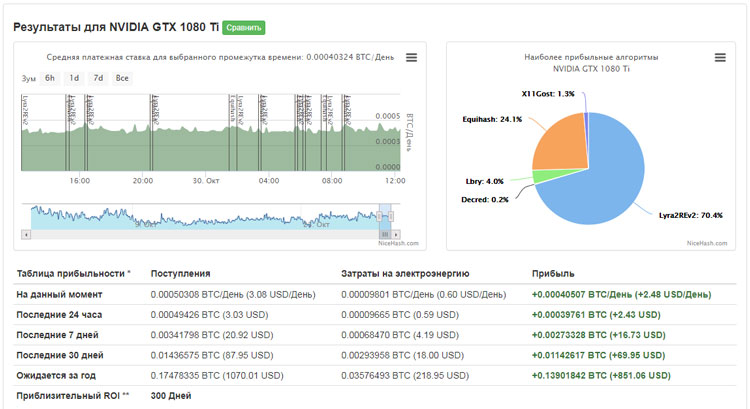Click the orange Equihash pie slice

pos(562,144)
